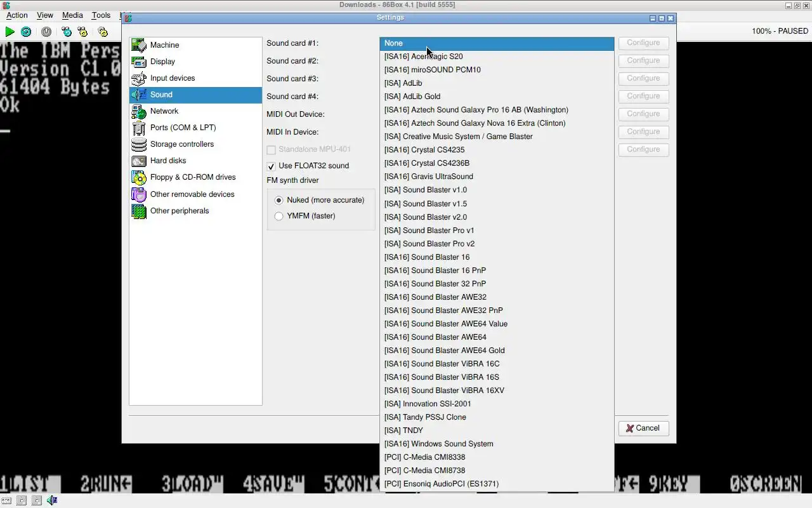Choose [ISA] TNDY option

click(x=497, y=431)
